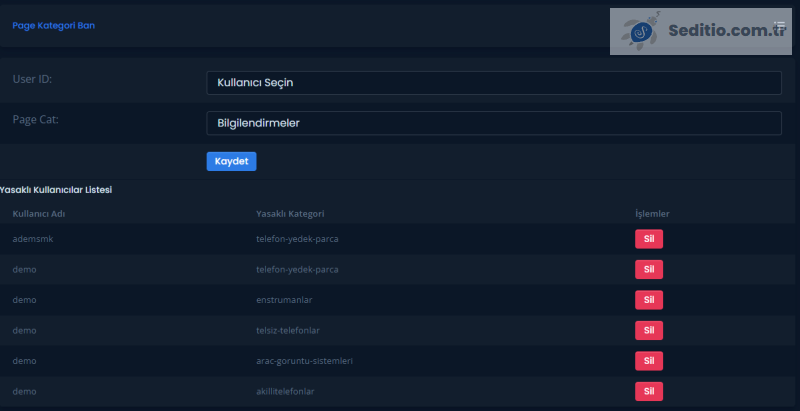Click demo in the arac-goruntu-sistemleri row

tap(24, 361)
